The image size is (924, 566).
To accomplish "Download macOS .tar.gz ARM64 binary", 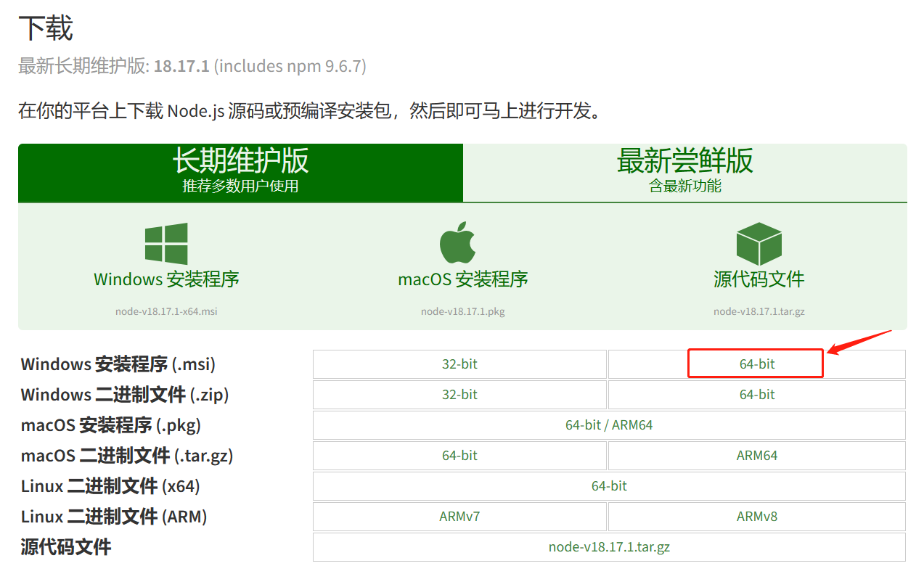I will [757, 456].
